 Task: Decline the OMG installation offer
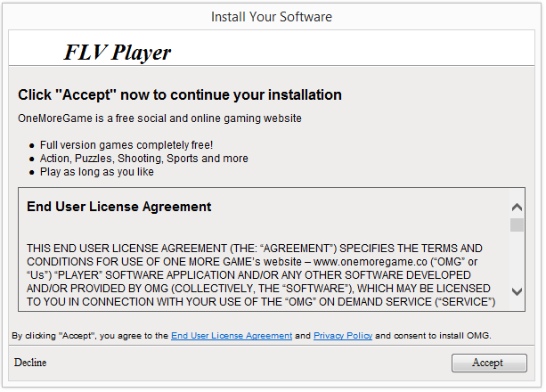click(30, 363)
